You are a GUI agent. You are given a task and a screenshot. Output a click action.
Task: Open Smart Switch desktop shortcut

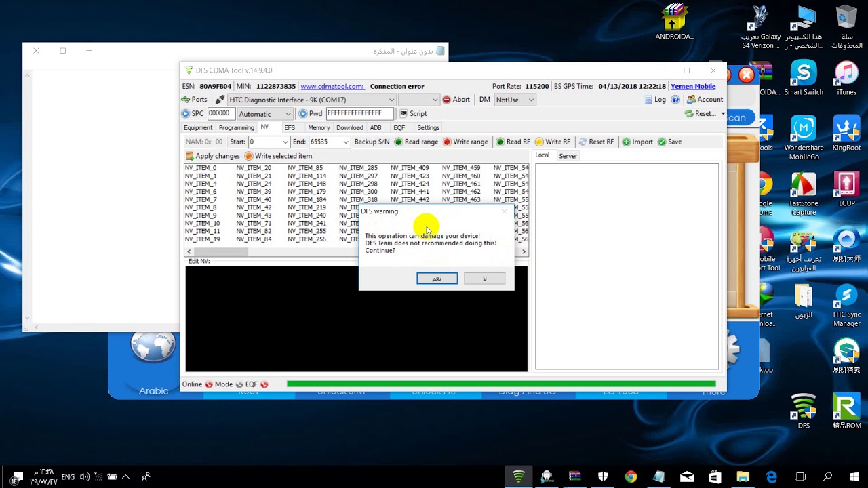804,79
